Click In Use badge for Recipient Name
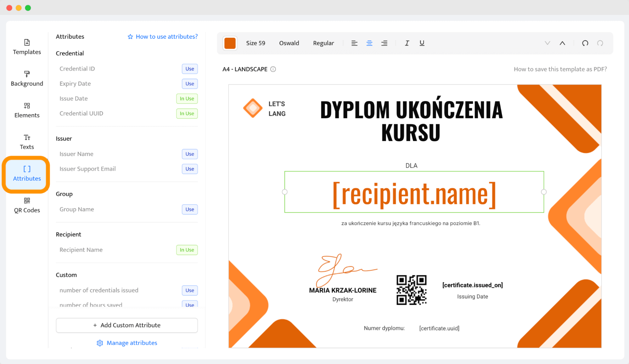 click(187, 250)
